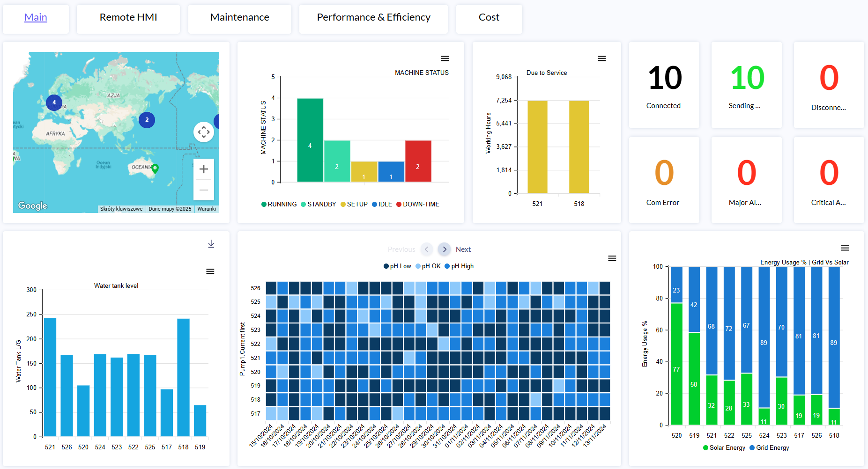Toggle Solar Energy series visibility
868x469 pixels.
[x=724, y=448]
